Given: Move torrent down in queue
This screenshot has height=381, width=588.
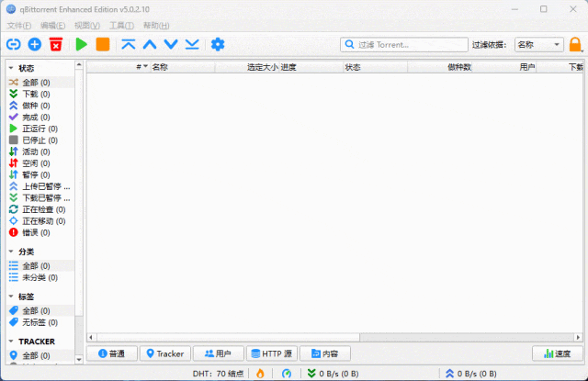Looking at the screenshot, I should pos(171,45).
